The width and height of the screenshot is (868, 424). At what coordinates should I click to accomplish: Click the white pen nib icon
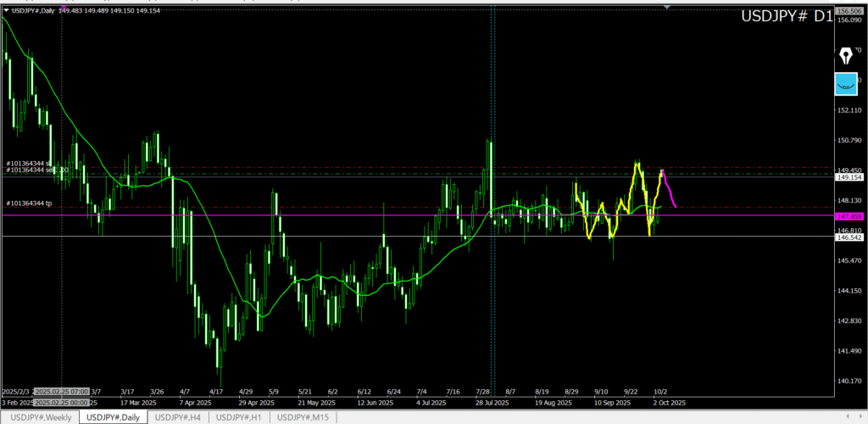pyautogui.click(x=845, y=57)
